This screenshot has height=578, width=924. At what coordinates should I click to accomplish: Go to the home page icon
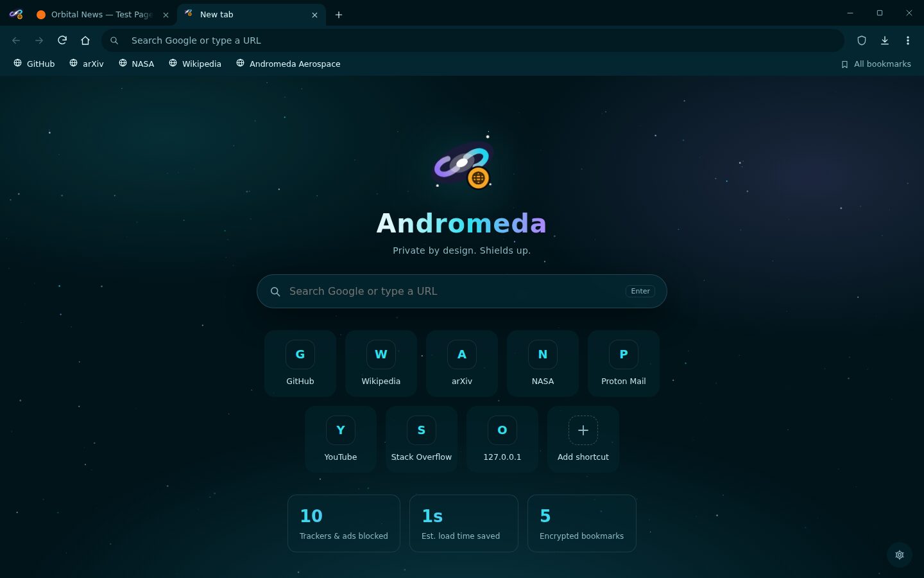coord(85,40)
